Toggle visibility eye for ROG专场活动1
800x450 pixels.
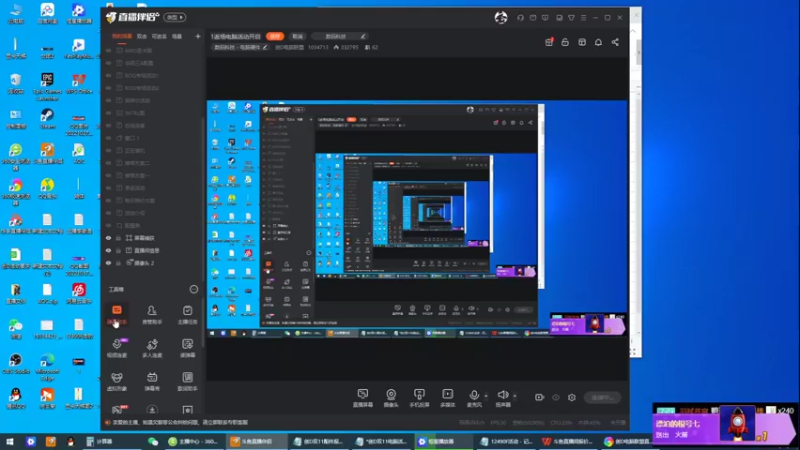click(108, 76)
